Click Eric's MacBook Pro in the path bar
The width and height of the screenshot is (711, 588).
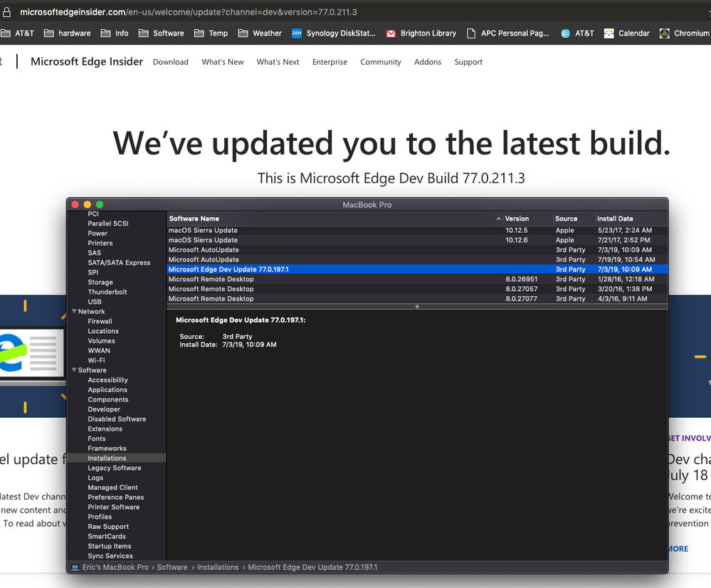115,567
